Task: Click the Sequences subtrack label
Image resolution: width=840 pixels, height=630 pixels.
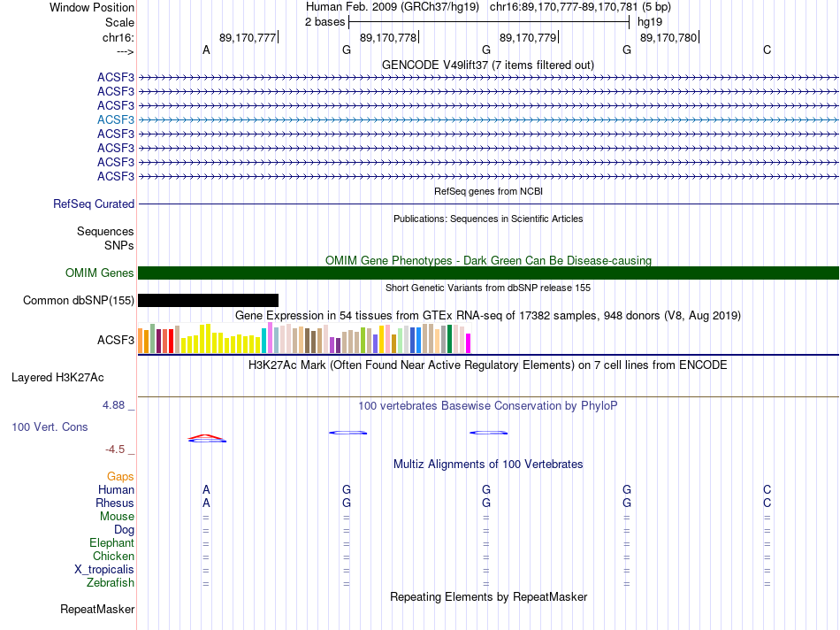Action: [x=105, y=231]
